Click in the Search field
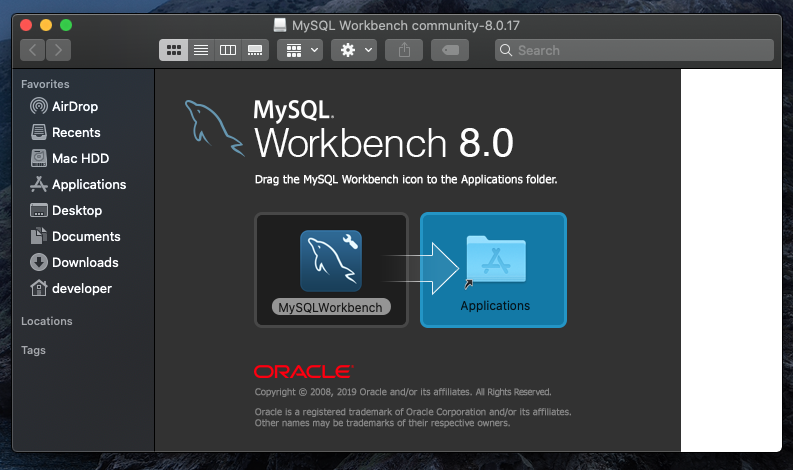 pyautogui.click(x=634, y=50)
